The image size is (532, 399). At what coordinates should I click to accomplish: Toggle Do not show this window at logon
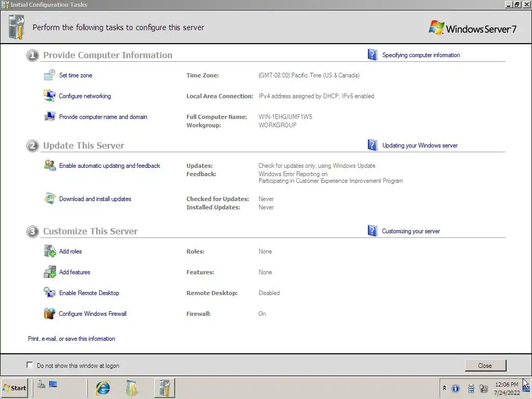[x=30, y=365]
